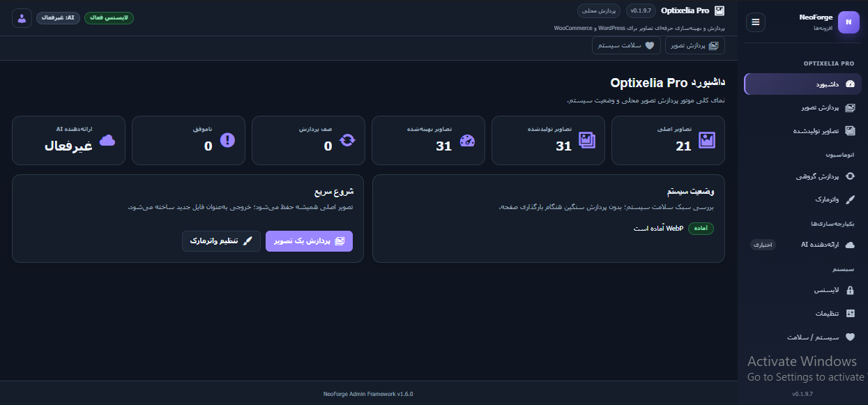Click the لایسنس فعال green badge
This screenshot has height=405, width=868.
click(109, 17)
